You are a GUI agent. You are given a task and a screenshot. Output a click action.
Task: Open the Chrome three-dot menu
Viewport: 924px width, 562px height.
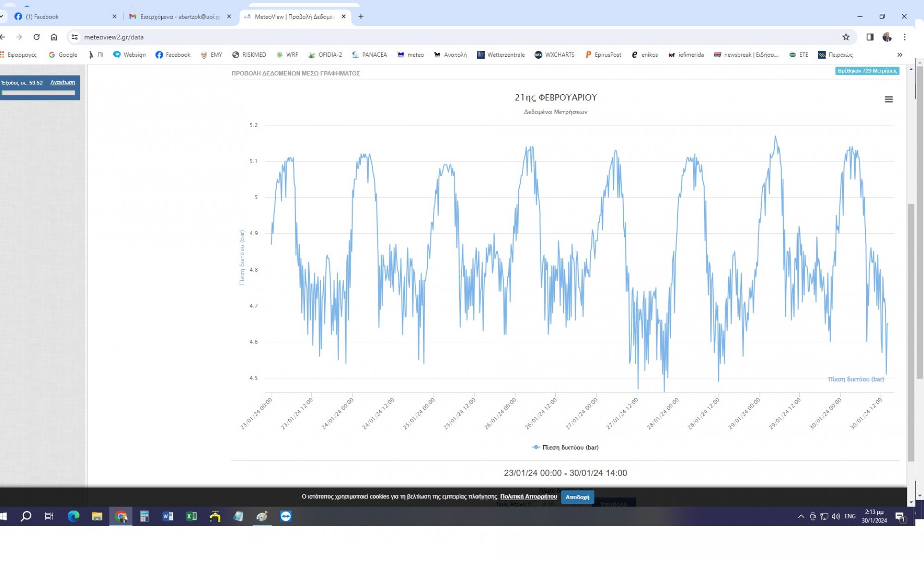click(x=905, y=37)
